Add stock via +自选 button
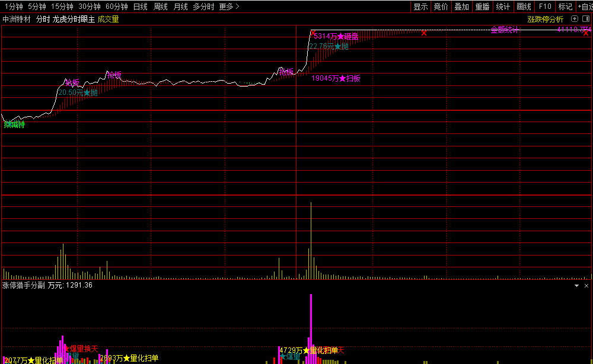 [x=585, y=7]
